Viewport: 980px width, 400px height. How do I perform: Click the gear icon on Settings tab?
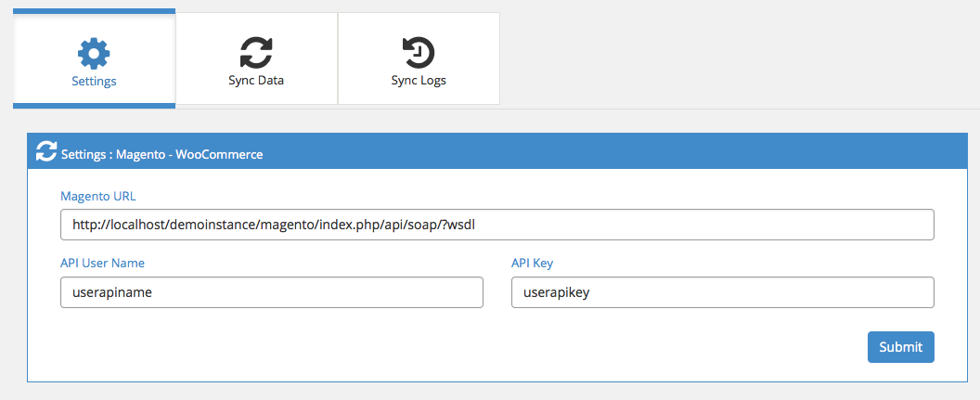tap(94, 53)
